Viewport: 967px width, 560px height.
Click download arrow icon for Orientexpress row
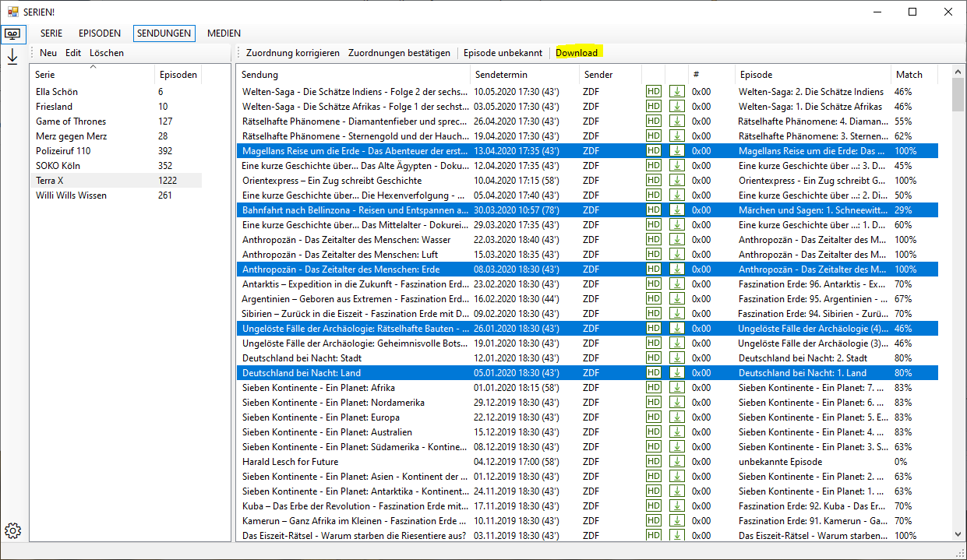tap(676, 181)
